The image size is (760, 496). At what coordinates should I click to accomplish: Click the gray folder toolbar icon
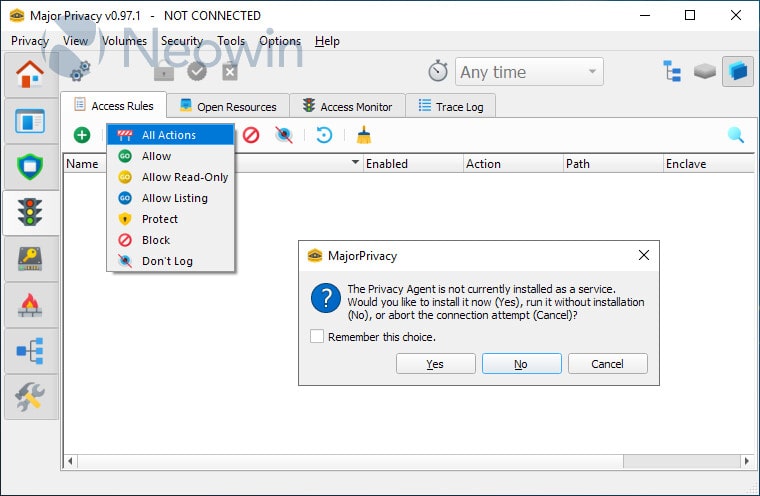pyautogui.click(x=164, y=73)
